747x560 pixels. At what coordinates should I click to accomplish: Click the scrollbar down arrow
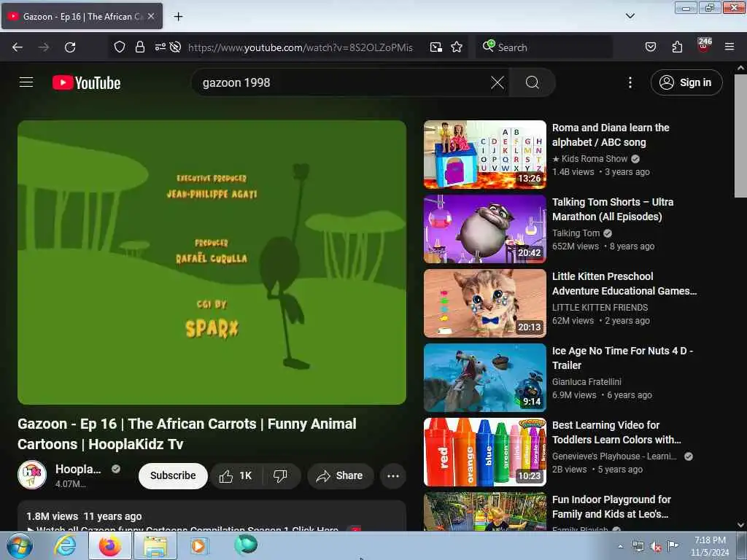point(740,525)
